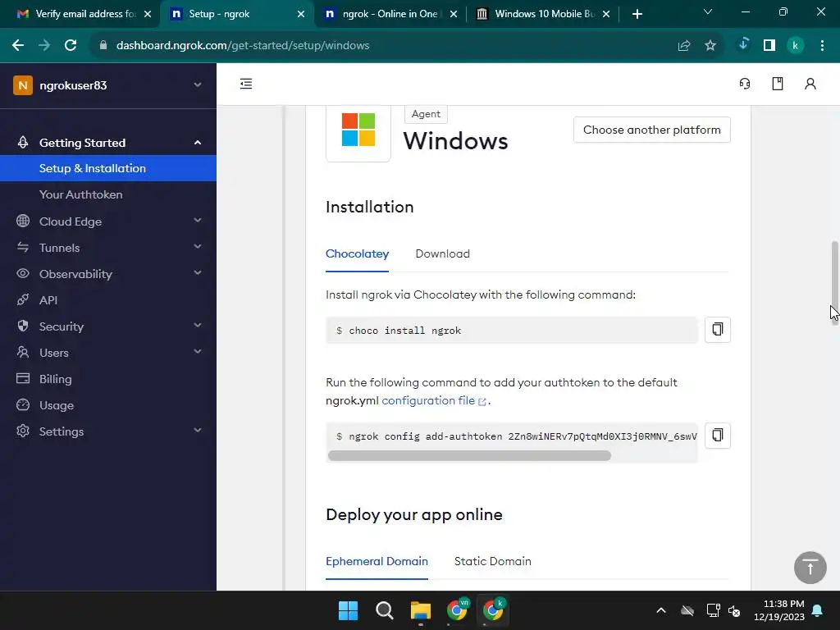Open a new browser tab with plus
Viewport: 840px width, 630px height.
coord(637,14)
